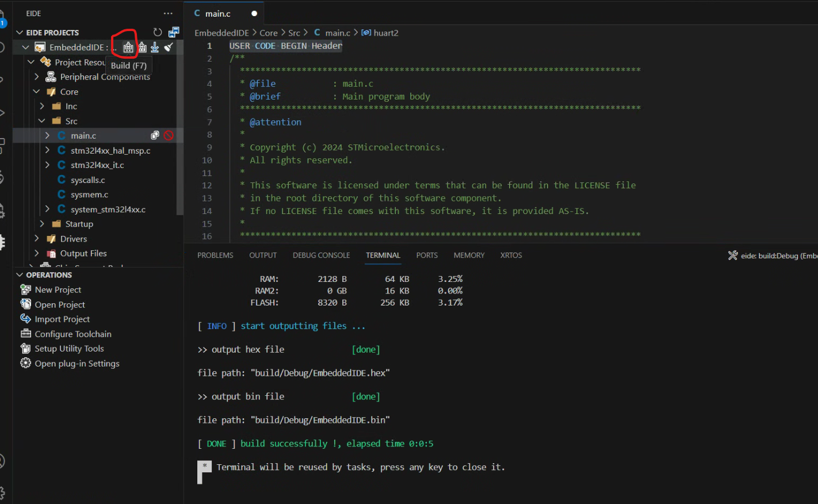Click Src in the breadcrumb path
The height and width of the screenshot is (504, 818).
[294, 33]
